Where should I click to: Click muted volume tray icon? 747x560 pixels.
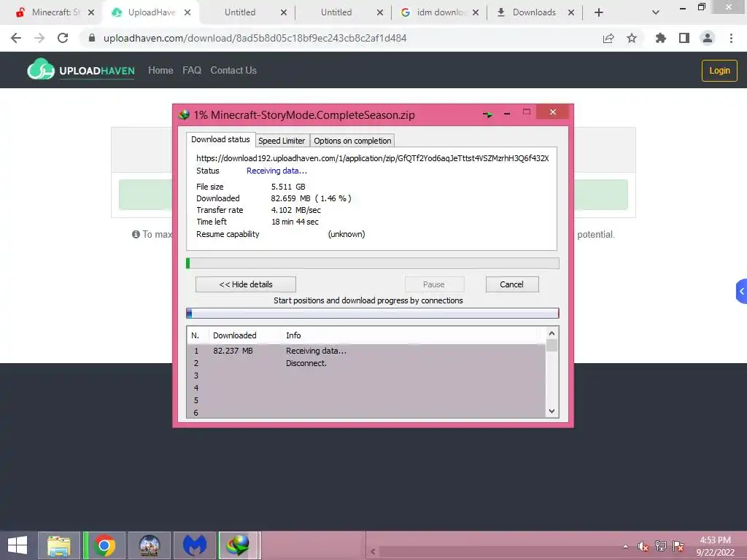pos(643,547)
